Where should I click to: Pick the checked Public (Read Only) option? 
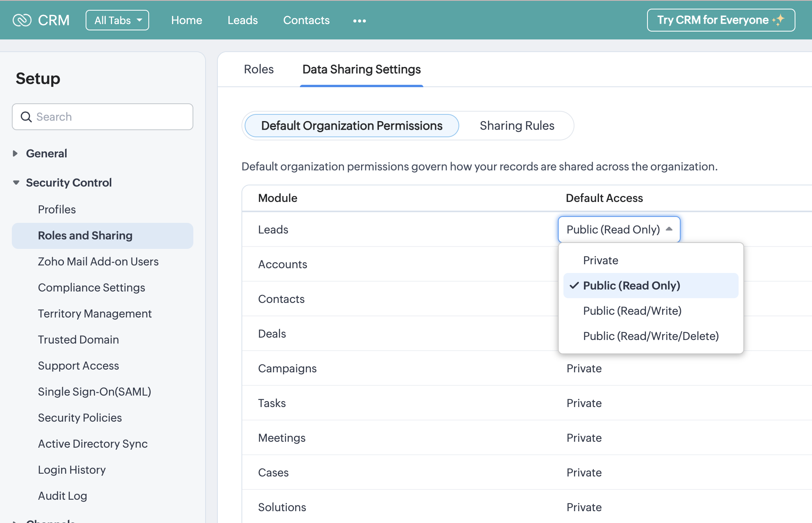[631, 286]
